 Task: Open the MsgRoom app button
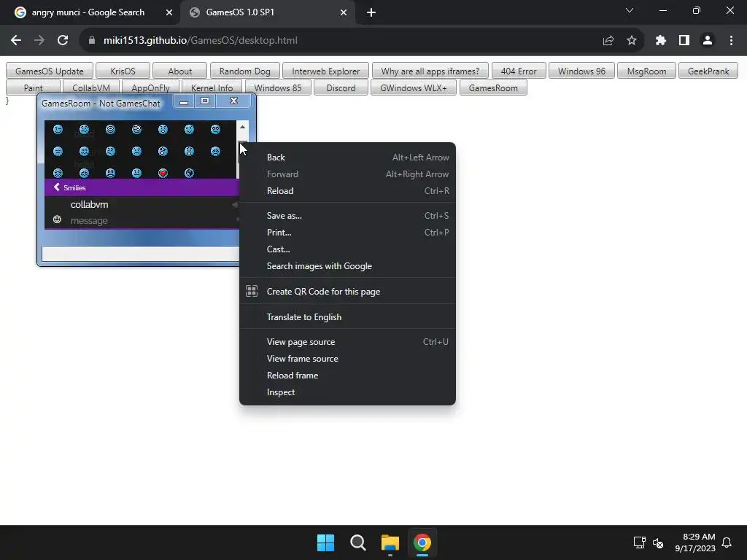pyautogui.click(x=646, y=71)
